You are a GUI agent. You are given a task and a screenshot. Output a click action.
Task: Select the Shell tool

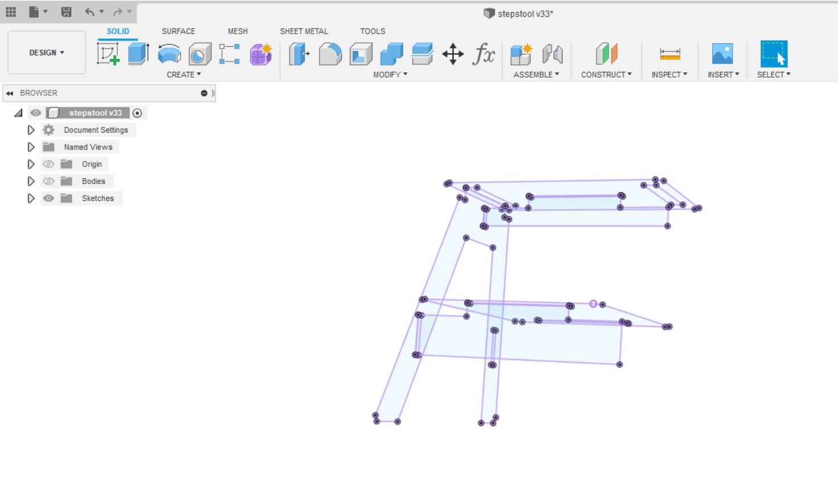pyautogui.click(x=361, y=54)
